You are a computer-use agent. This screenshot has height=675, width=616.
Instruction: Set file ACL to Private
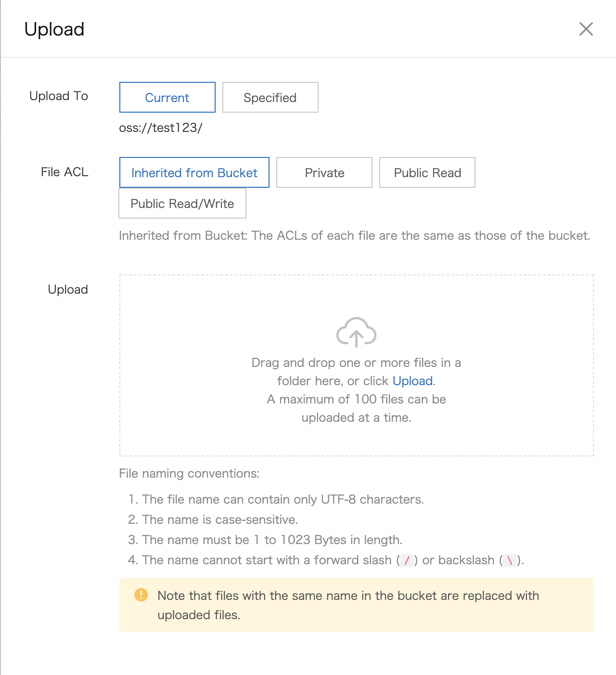pyautogui.click(x=324, y=172)
